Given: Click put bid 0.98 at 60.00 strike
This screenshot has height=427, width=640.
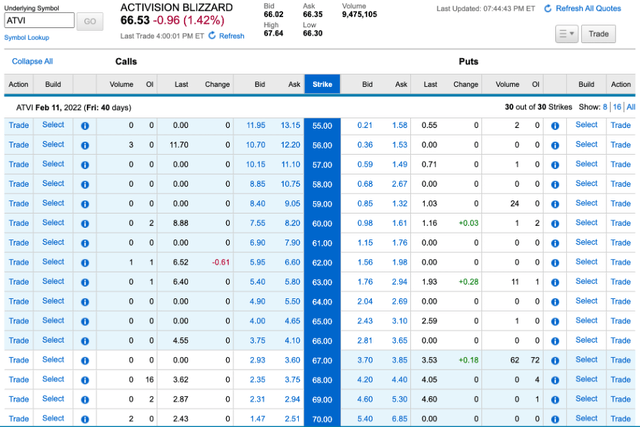Looking at the screenshot, I should coord(365,223).
